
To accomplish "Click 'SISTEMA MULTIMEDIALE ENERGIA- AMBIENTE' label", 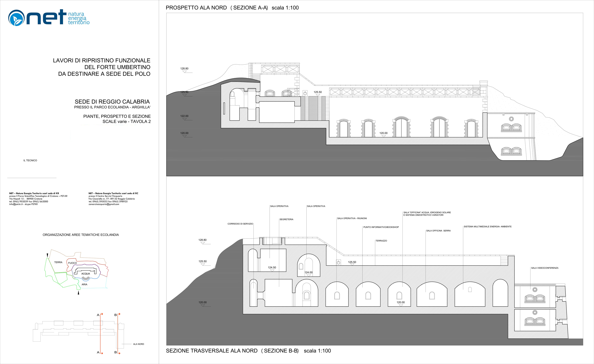I will pyautogui.click(x=488, y=227).
